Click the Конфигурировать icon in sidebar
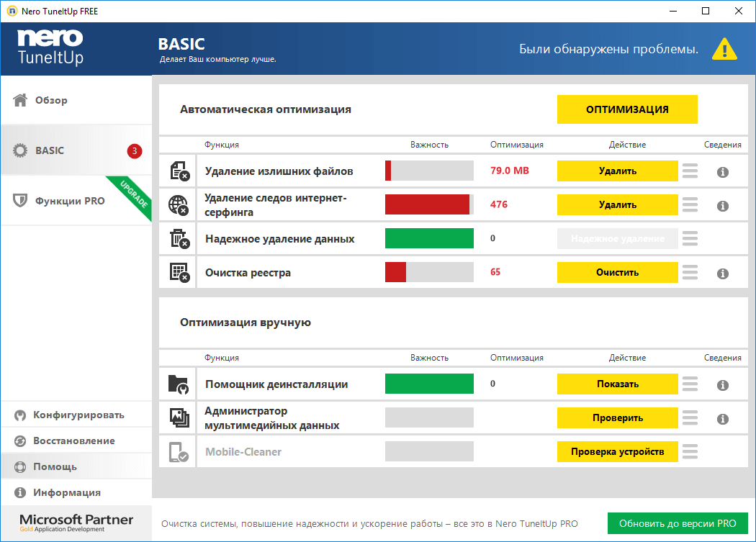 pos(19,415)
